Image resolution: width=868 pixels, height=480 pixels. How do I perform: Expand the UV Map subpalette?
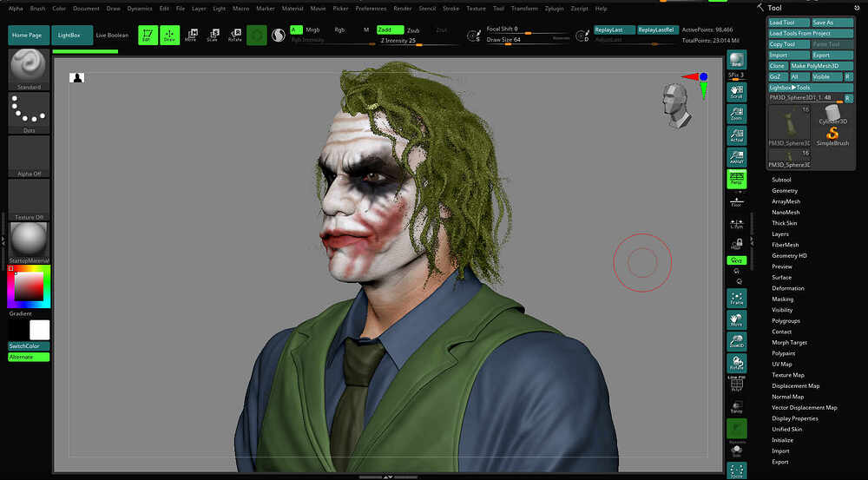click(x=782, y=365)
